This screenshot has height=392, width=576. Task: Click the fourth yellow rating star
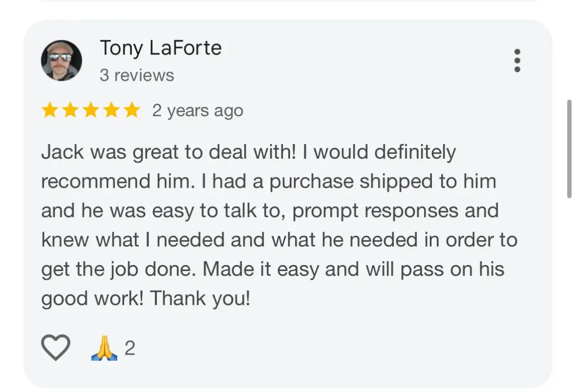coord(111,111)
